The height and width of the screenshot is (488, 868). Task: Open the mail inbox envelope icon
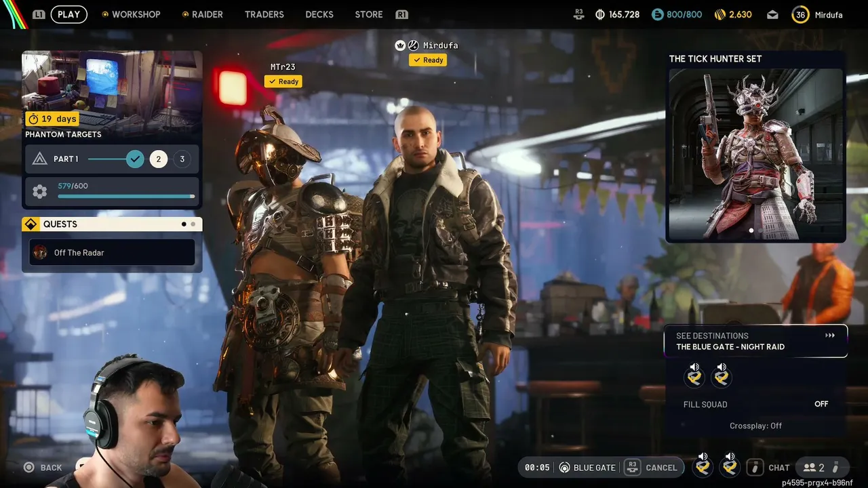coord(772,14)
